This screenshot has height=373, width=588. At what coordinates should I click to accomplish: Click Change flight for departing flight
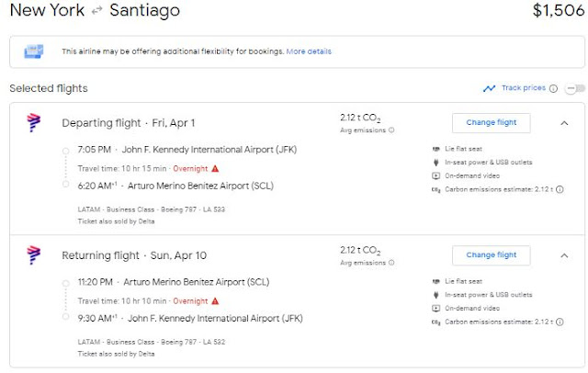tap(491, 122)
